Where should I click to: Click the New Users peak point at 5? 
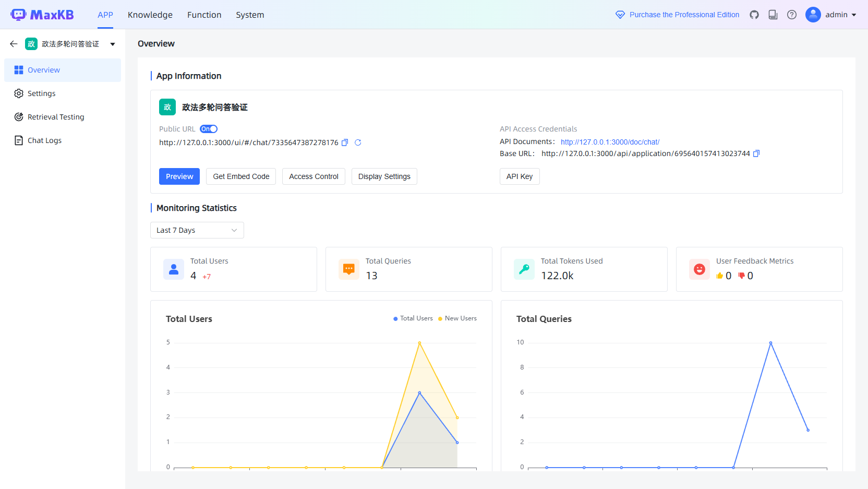click(419, 343)
